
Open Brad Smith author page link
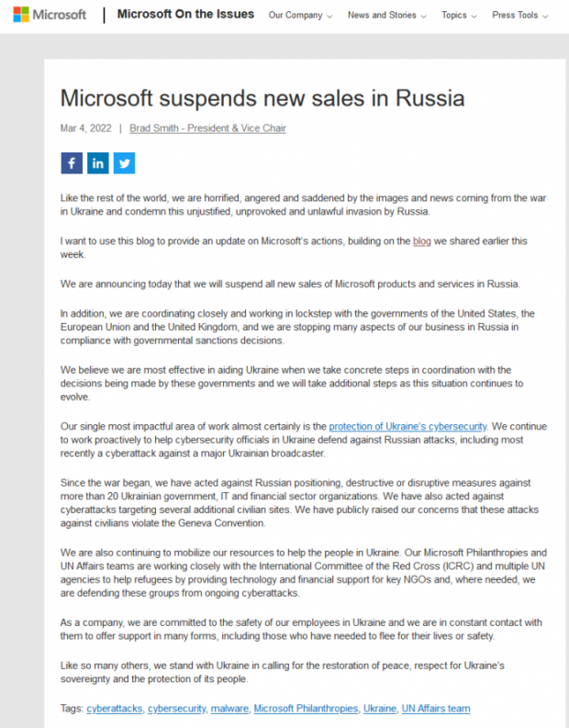tap(207, 129)
